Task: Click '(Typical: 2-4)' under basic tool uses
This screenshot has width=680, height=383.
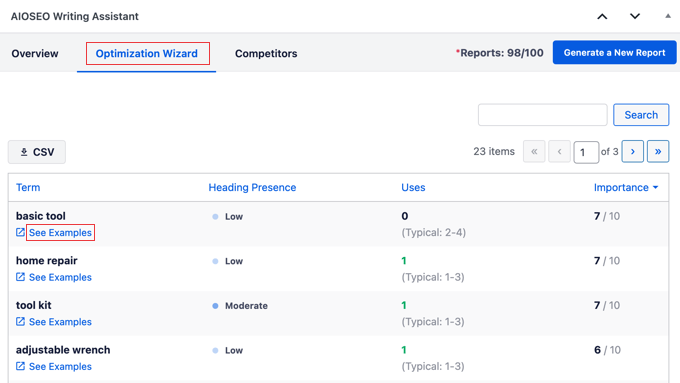Action: coord(434,232)
